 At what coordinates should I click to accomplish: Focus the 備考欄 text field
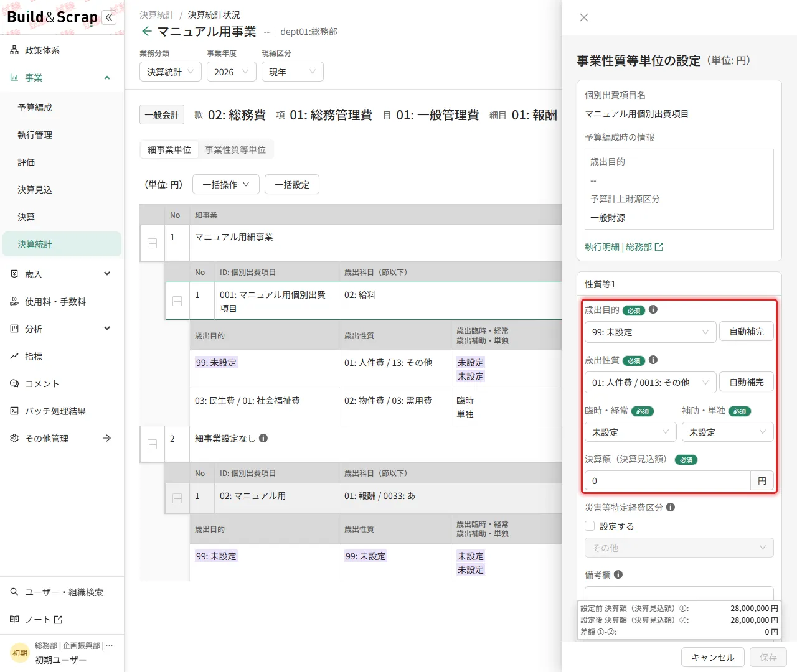point(679,594)
